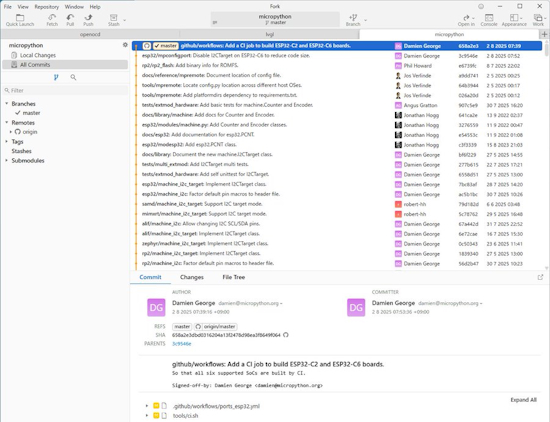Click the origin/master ref badge
The height and width of the screenshot is (422, 550).
click(216, 327)
